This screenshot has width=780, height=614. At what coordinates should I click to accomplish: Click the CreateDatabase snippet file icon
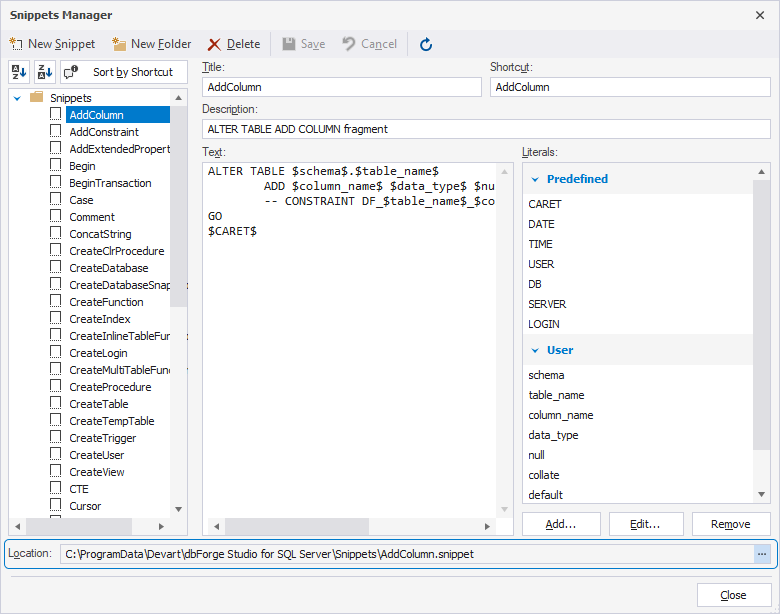(x=56, y=267)
